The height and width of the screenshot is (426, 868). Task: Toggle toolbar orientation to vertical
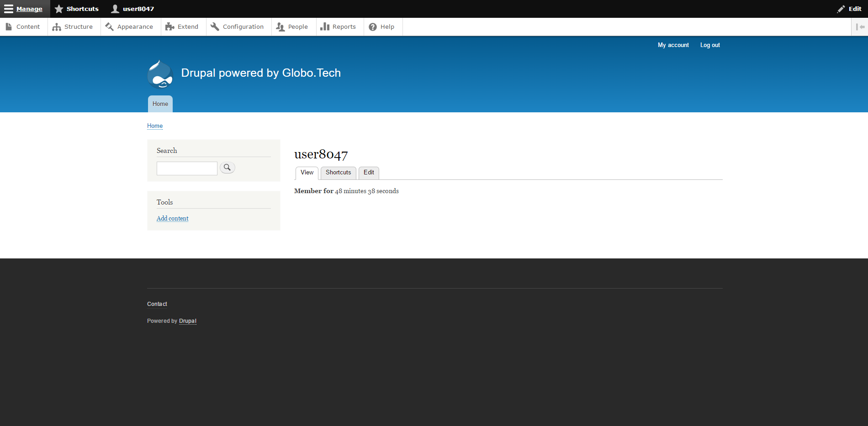[x=860, y=27]
